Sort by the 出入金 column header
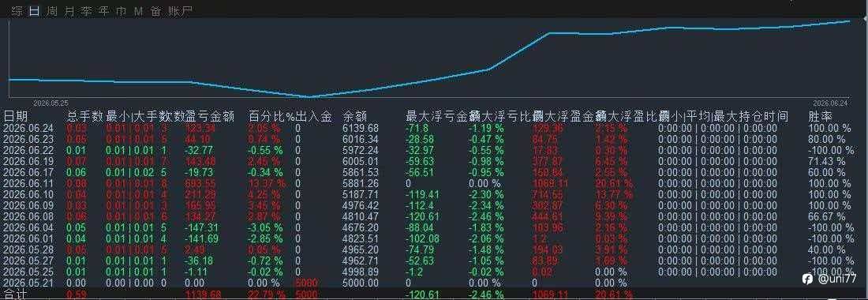 [314, 116]
